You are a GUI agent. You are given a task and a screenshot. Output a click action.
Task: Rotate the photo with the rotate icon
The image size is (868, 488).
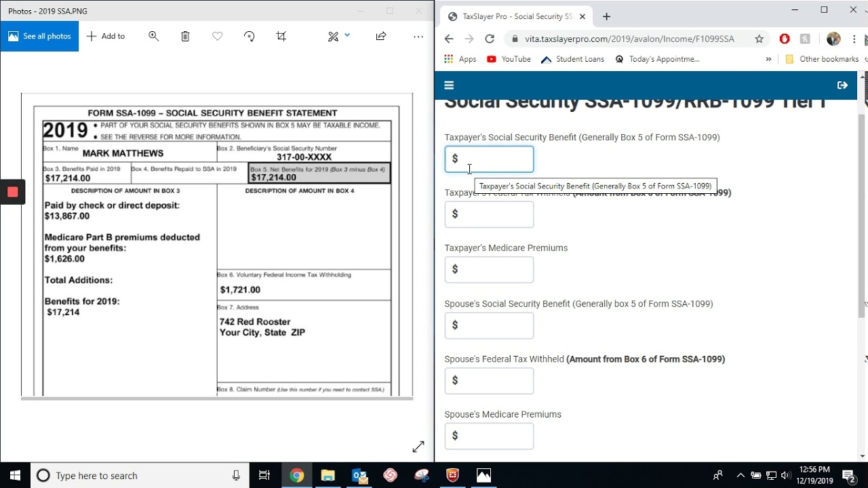[250, 36]
